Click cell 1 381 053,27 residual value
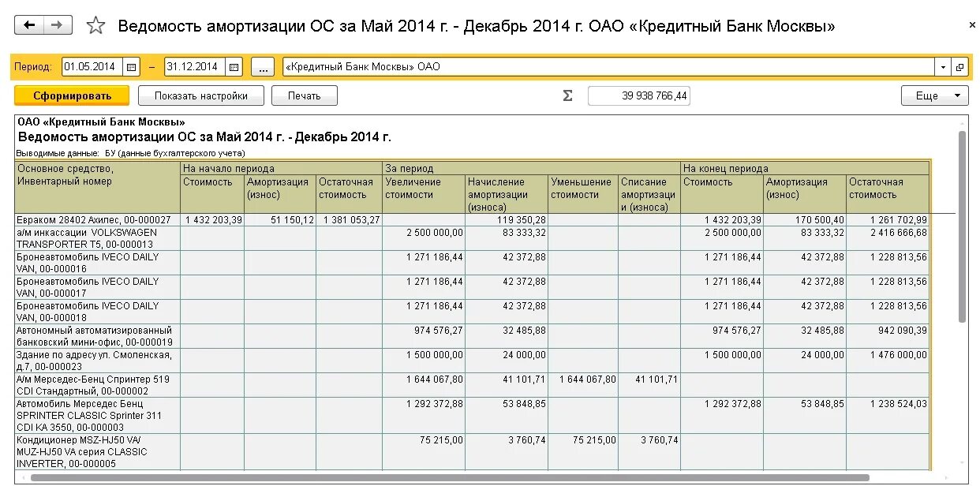Screen dimensions: 980x486 point(349,220)
